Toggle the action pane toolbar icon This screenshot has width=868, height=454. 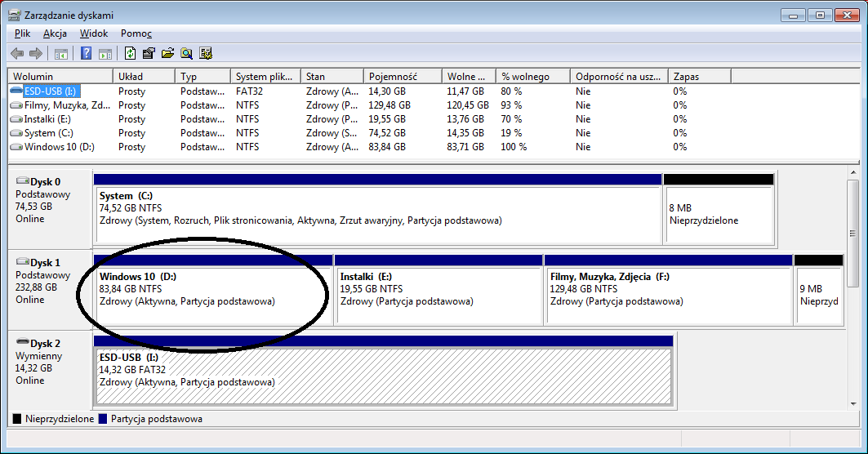point(105,54)
